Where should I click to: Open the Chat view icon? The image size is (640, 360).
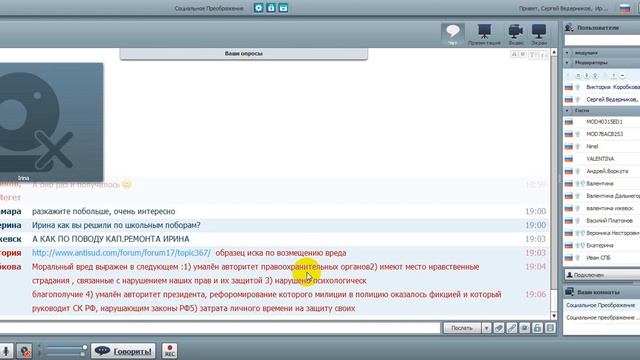point(453,34)
